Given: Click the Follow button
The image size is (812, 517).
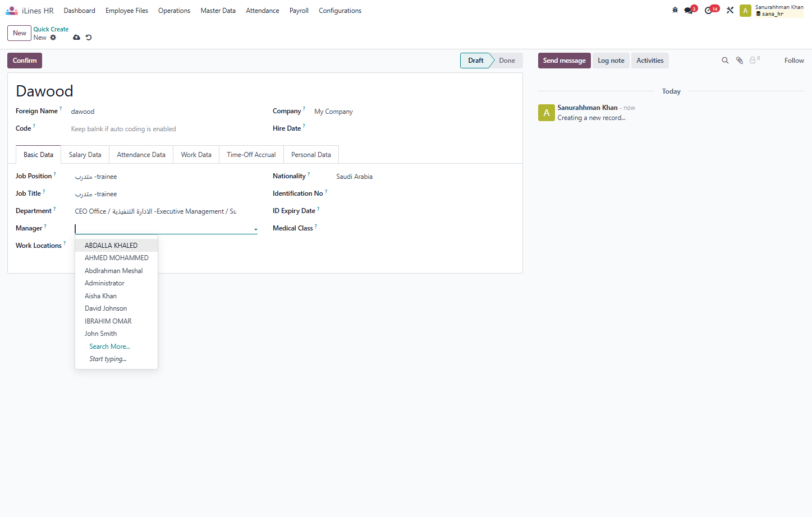Looking at the screenshot, I should (x=794, y=61).
